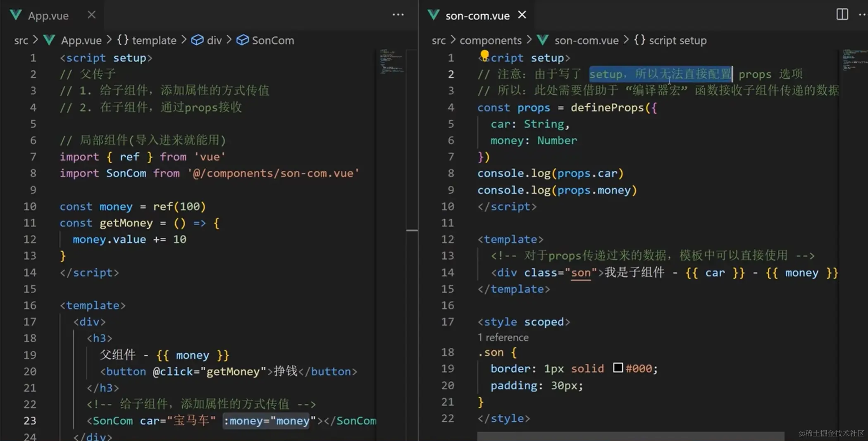This screenshot has height=441, width=868.
Task: Split the right editor with the layout icon
Action: tap(842, 14)
